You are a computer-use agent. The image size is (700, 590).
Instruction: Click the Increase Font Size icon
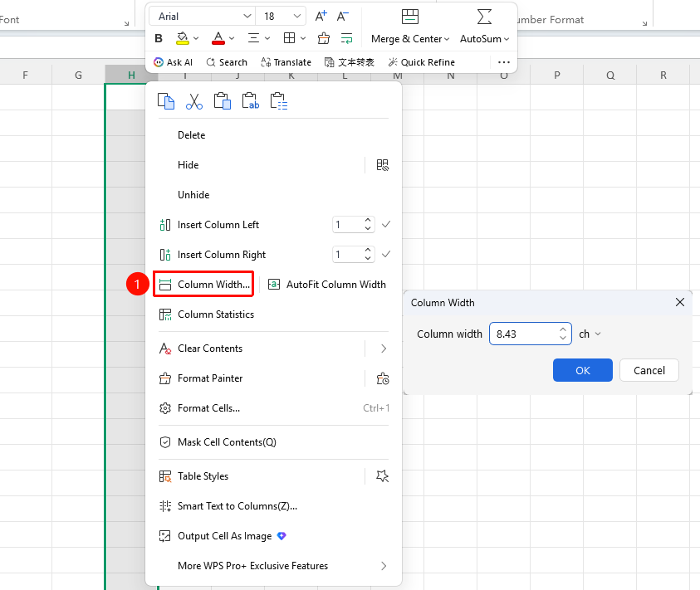(x=321, y=17)
